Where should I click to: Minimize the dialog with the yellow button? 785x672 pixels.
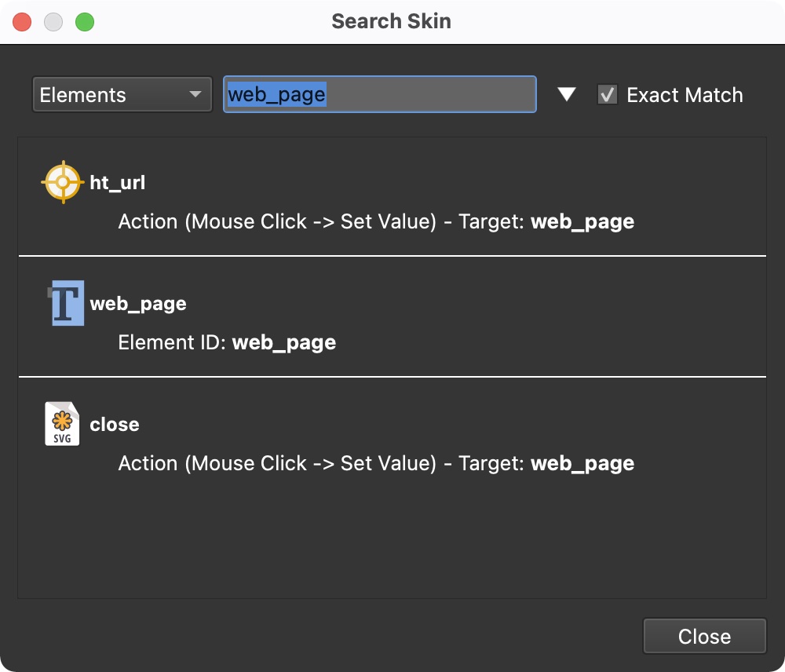point(53,21)
